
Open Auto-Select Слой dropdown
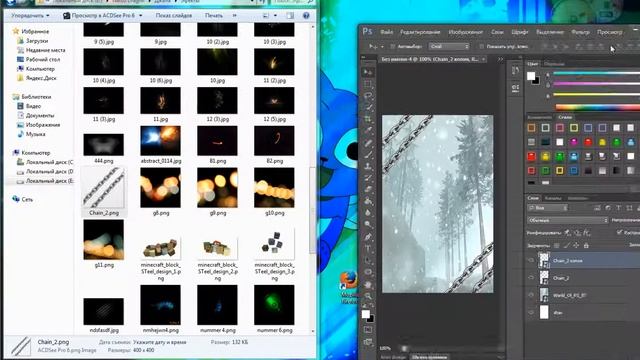[449, 47]
